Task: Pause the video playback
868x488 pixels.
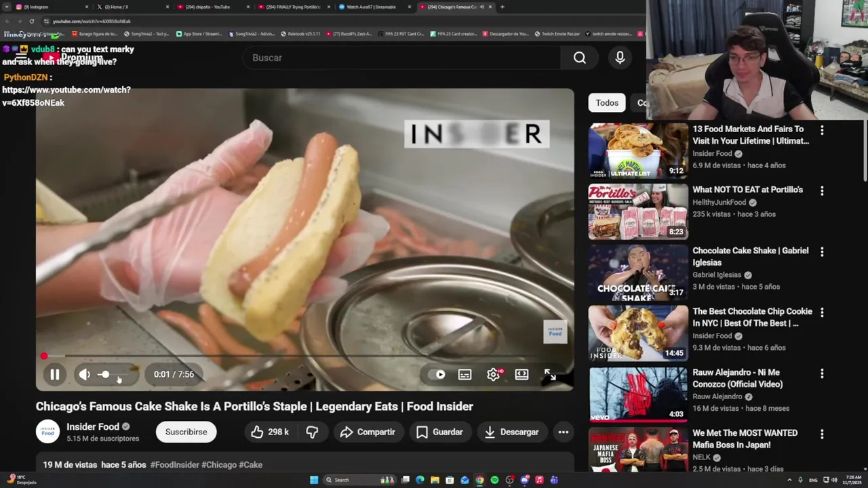Action: point(55,374)
